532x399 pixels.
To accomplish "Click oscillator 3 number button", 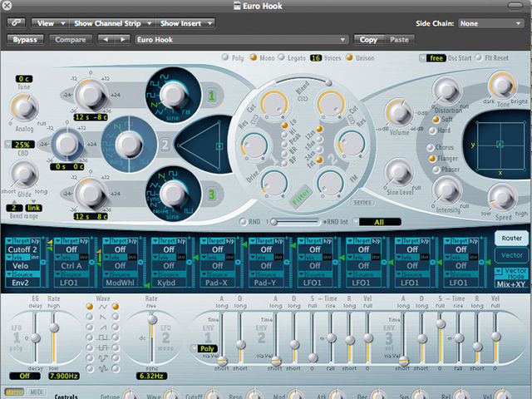I will coord(212,195).
